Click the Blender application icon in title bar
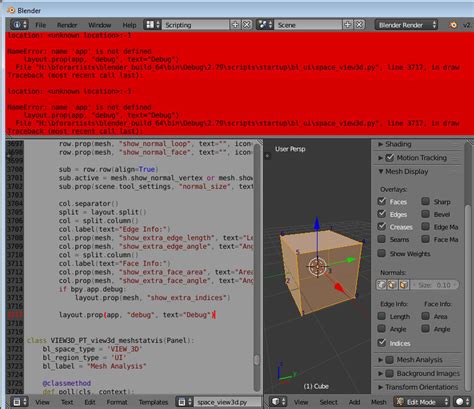The width and height of the screenshot is (474, 409). tap(11, 10)
